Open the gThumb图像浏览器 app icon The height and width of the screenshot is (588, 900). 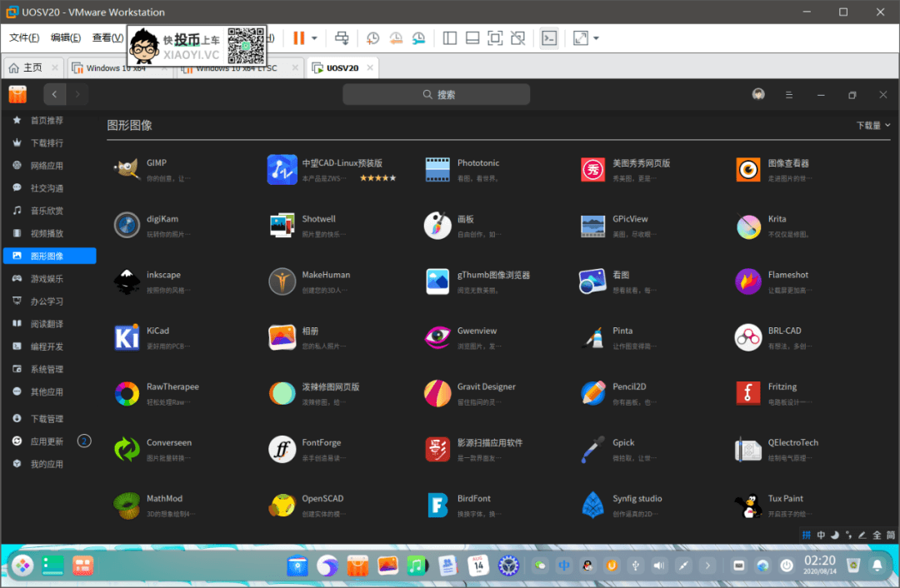point(437,282)
